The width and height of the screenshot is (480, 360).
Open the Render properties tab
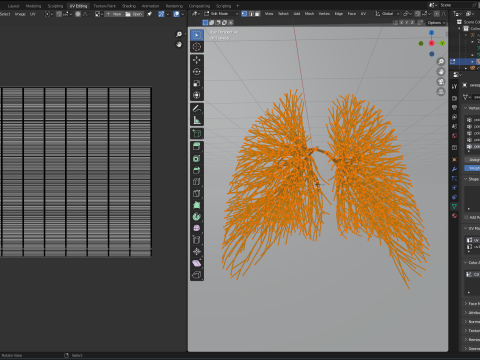[x=454, y=98]
